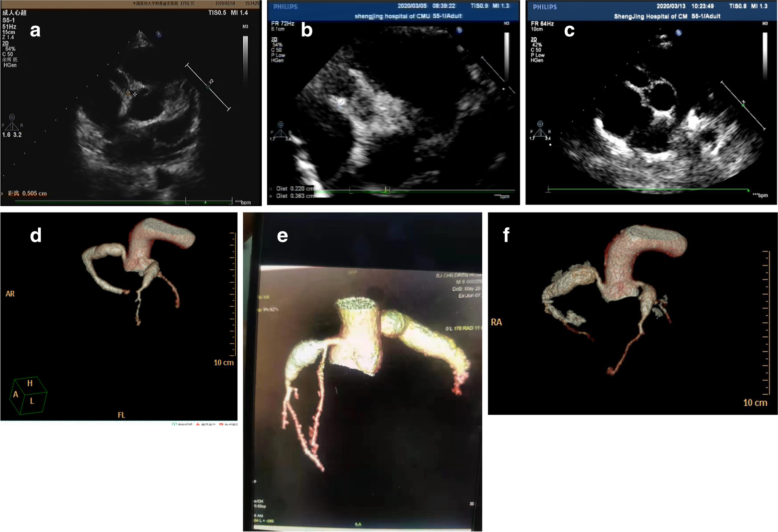
Task: Click the '10 cm' scale label in panel f
Action: [755, 403]
